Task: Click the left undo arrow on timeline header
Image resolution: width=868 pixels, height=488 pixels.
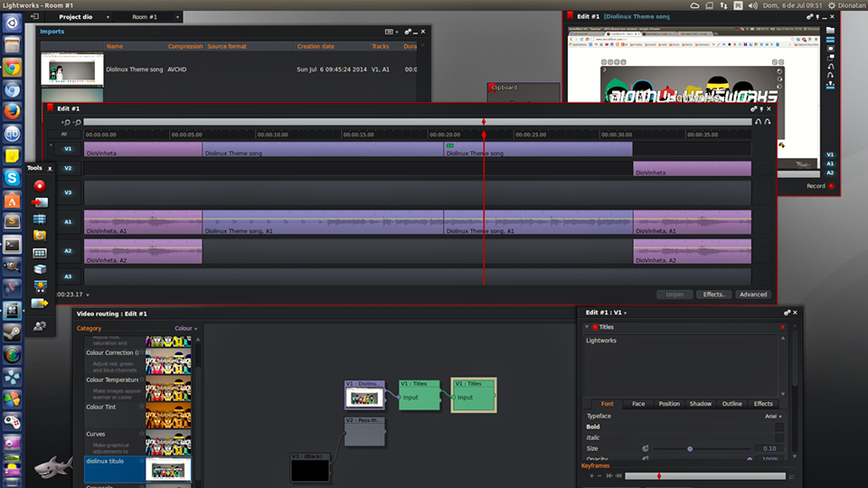Action: 759,122
